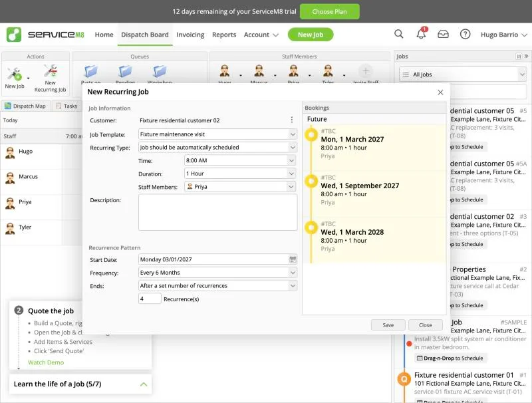Click the 1 March 2028 booking marker

pos(311,227)
